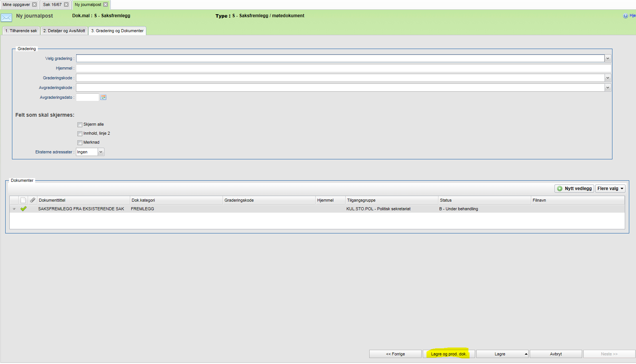Image resolution: width=636 pixels, height=364 pixels.
Task: Switch to the Sak 16/67 tab
Action: tap(52, 4)
